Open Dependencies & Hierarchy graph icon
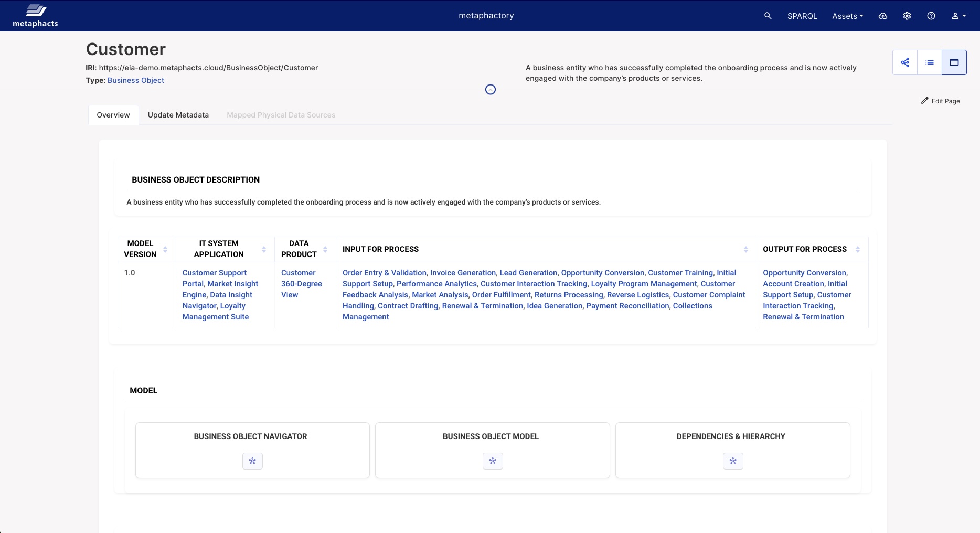The height and width of the screenshot is (533, 980). [x=732, y=461]
